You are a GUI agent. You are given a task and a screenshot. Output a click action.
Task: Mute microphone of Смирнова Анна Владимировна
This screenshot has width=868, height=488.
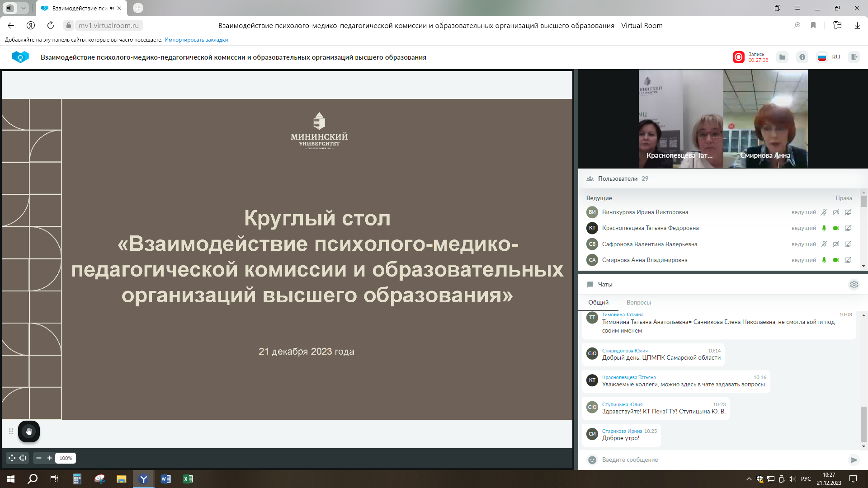click(x=824, y=260)
